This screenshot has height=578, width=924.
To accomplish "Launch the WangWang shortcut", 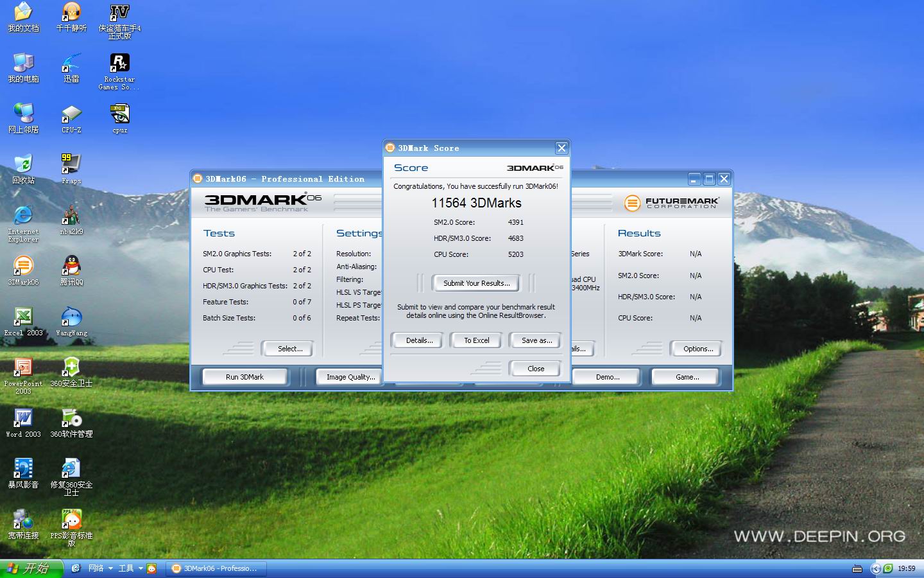I will tap(71, 322).
